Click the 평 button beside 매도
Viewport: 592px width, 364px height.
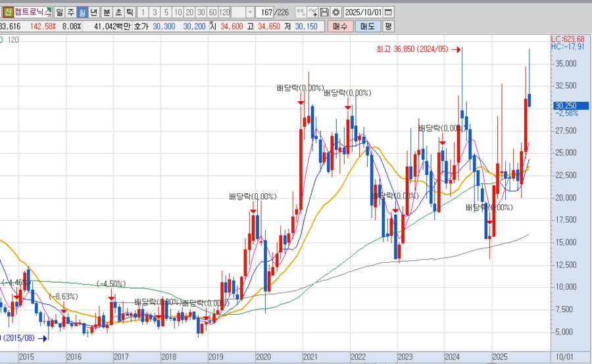(x=388, y=26)
